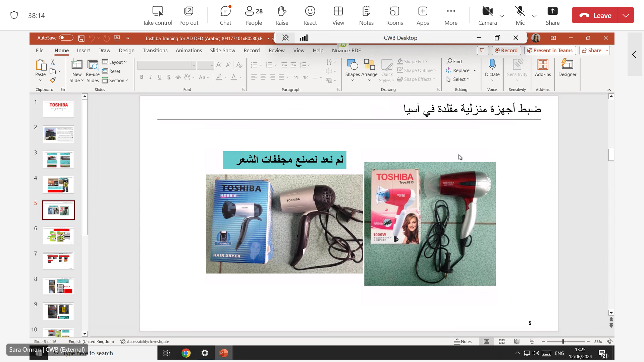Image resolution: width=644 pixels, height=362 pixels.
Task: Expand the Leave button arrow
Action: click(626, 15)
